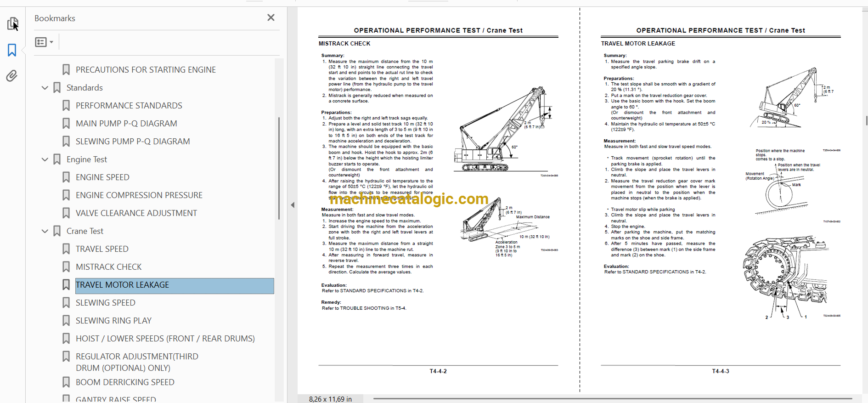
Task: Click page number T4-4-2 footer
Action: click(438, 371)
